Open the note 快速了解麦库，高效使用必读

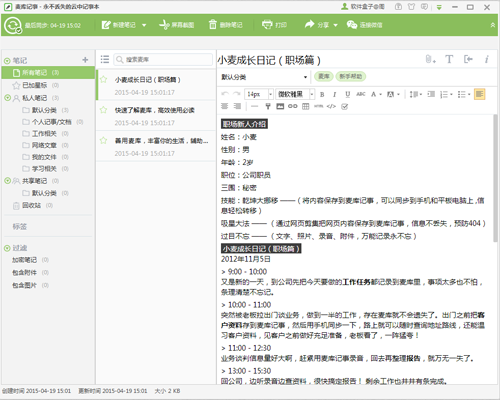156,116
